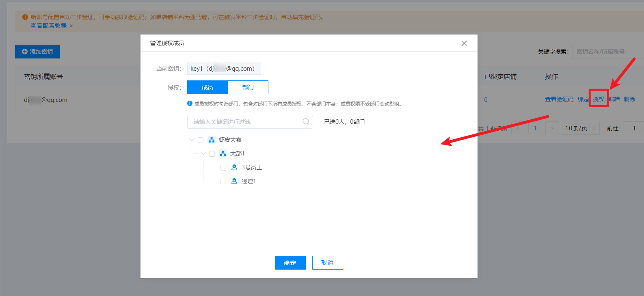This screenshot has height=296, width=644.
Task: Tick the 3号员工 checkbox
Action: [x=223, y=168]
